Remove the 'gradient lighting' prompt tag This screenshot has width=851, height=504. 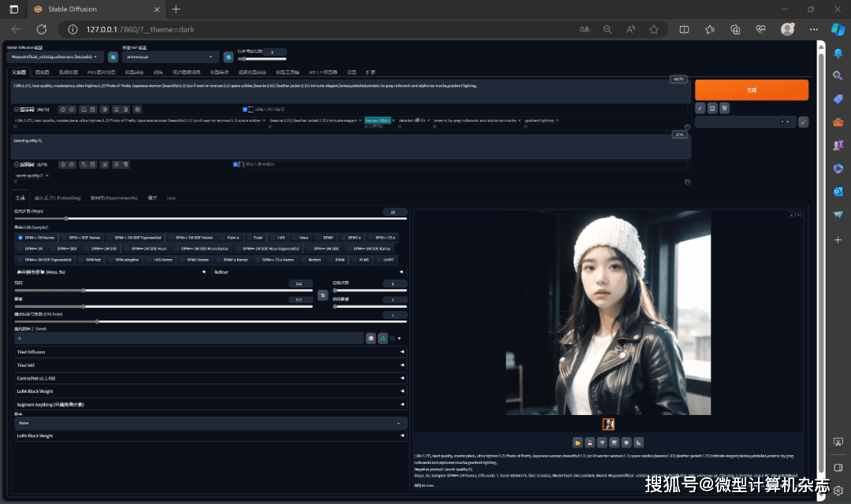pyautogui.click(x=557, y=120)
